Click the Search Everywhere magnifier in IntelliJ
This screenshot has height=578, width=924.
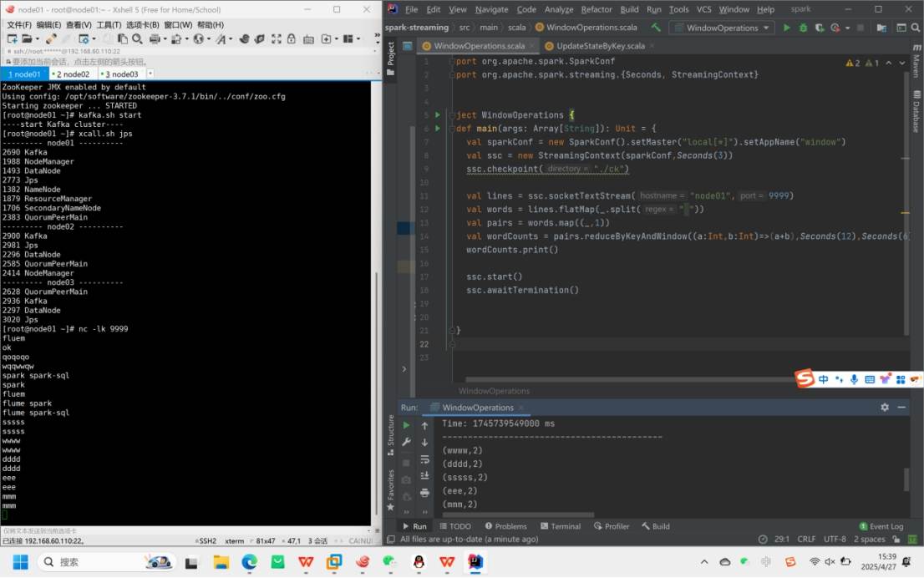(x=915, y=28)
